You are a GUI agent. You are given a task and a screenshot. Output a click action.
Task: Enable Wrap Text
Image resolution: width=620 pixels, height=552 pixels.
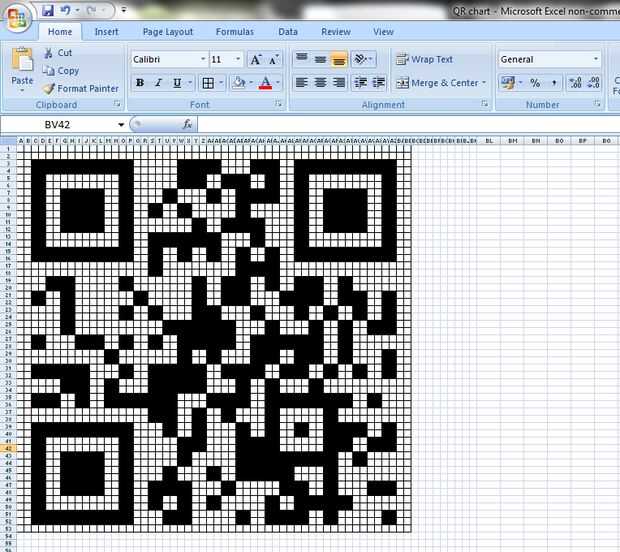coord(424,59)
